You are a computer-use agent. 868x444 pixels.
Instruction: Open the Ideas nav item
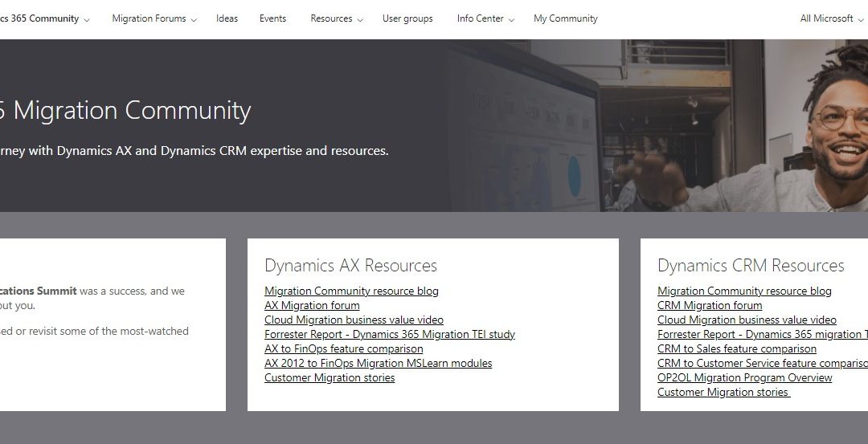(227, 18)
